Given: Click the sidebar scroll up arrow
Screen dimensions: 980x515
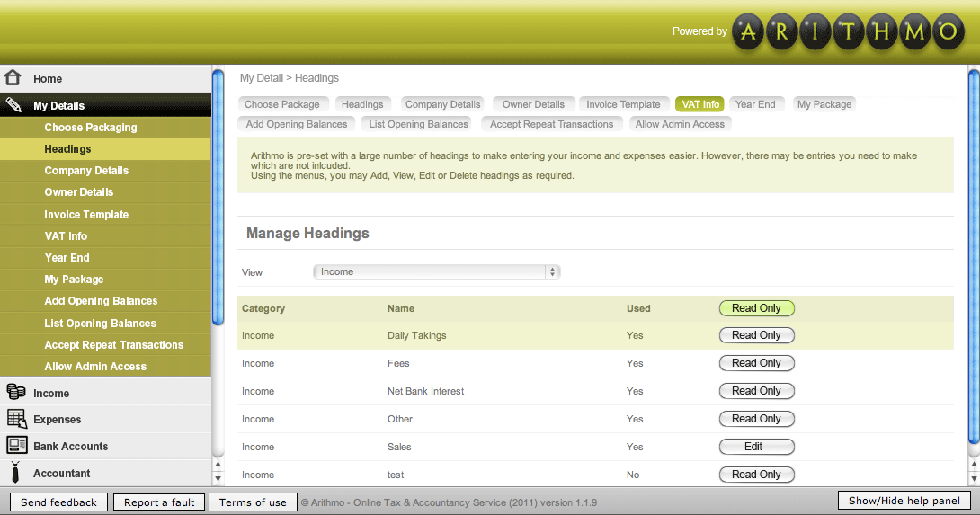Looking at the screenshot, I should [218, 465].
